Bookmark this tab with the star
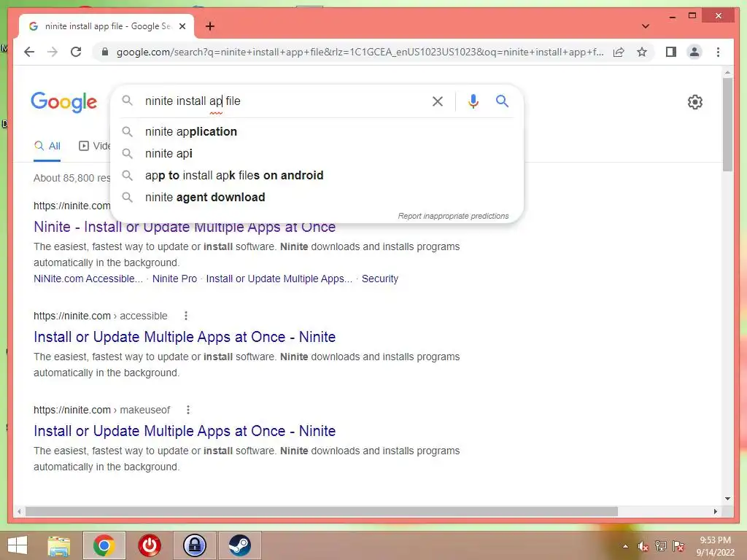This screenshot has height=560, width=747. (642, 52)
